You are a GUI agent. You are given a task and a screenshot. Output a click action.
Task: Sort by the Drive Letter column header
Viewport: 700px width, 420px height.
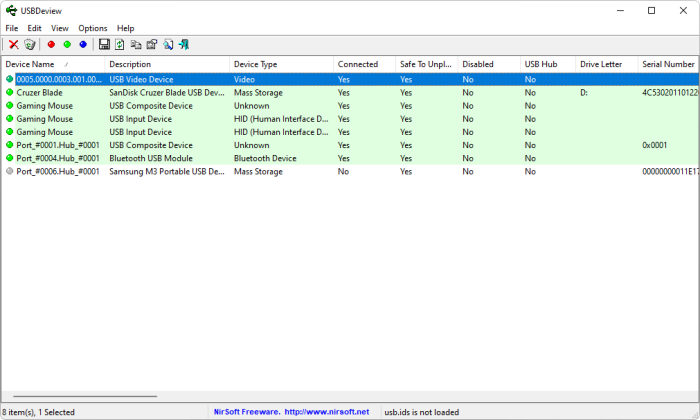607,64
